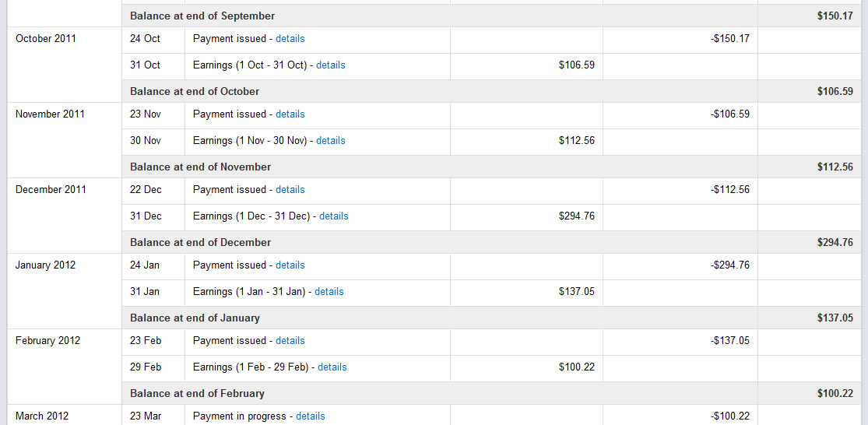This screenshot has width=868, height=425.
Task: Select the Balance at end of September row
Action: click(491, 16)
